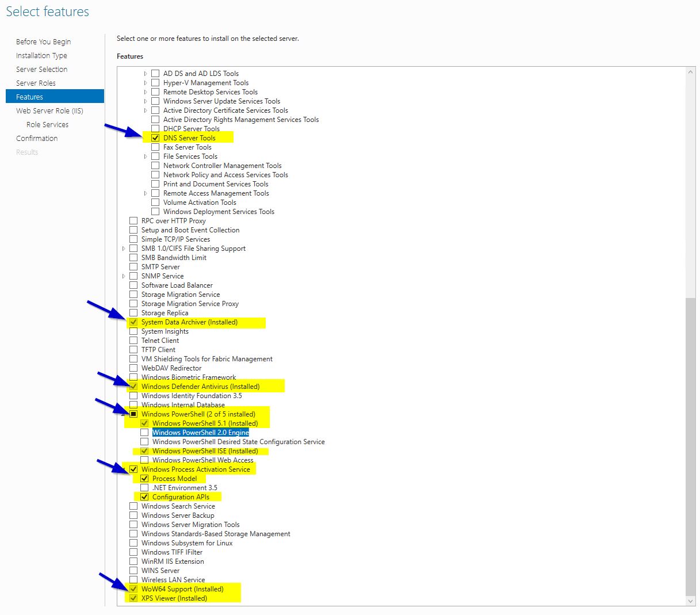
Task: Click the features list scrollbar up arrow
Action: [x=691, y=72]
